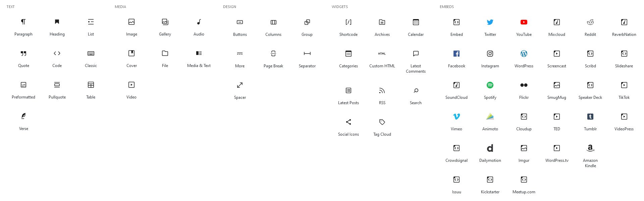Insert a Code block

(57, 59)
